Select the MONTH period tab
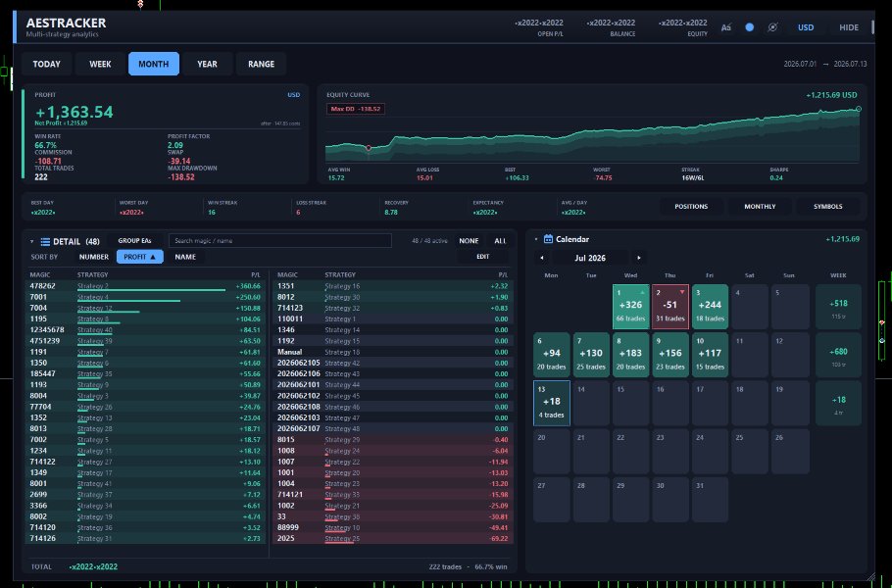892x588 pixels. point(154,64)
